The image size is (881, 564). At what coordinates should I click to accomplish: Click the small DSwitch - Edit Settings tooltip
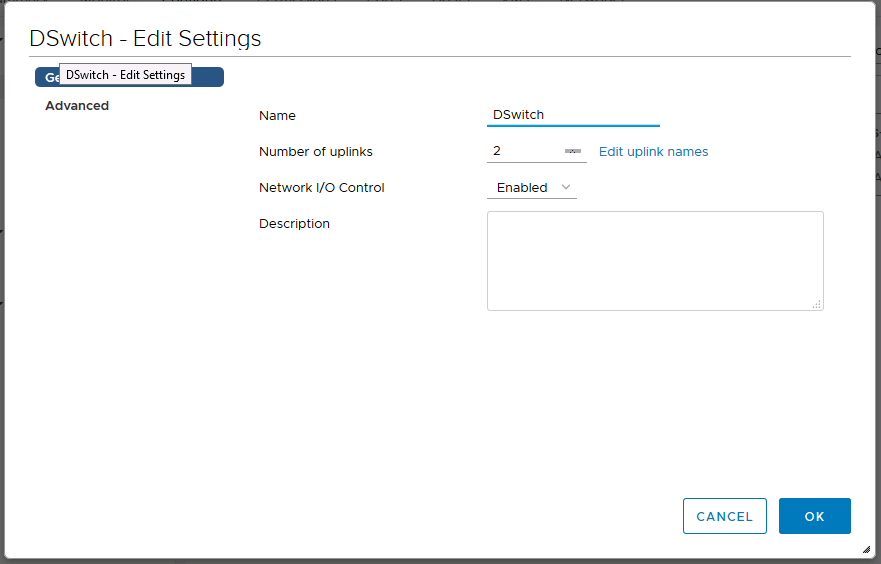tap(125, 75)
